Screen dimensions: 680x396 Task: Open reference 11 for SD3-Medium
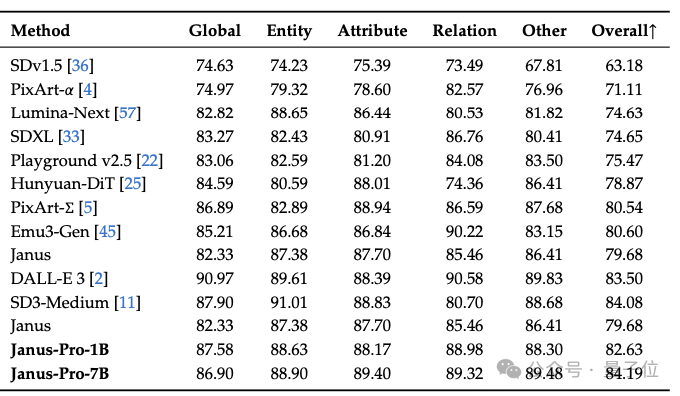click(127, 302)
